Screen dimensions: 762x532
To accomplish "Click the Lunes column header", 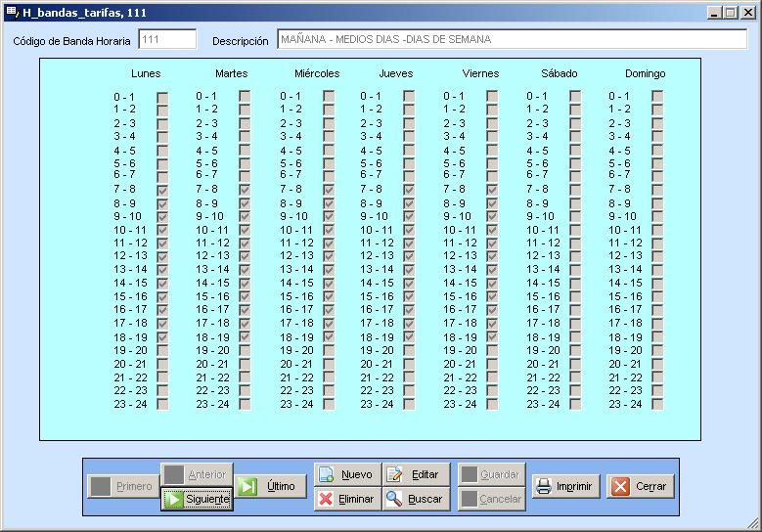I will [x=146, y=74].
